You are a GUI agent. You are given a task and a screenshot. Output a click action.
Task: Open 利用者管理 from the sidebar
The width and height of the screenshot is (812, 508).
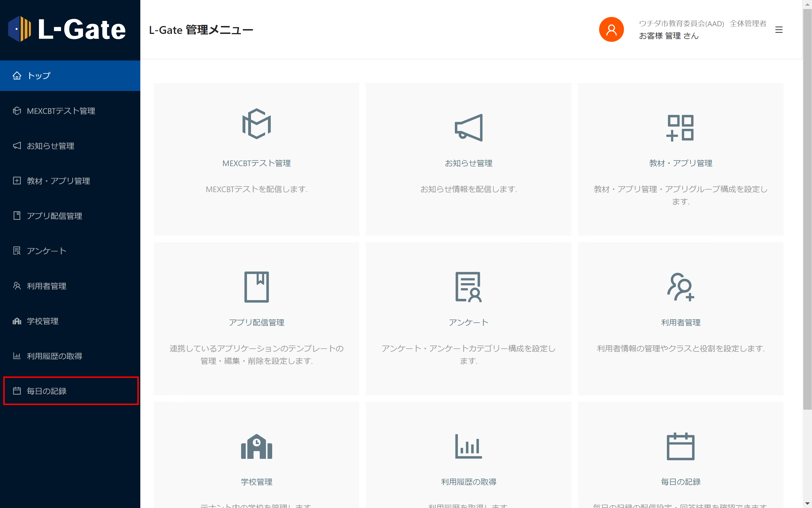pos(70,286)
